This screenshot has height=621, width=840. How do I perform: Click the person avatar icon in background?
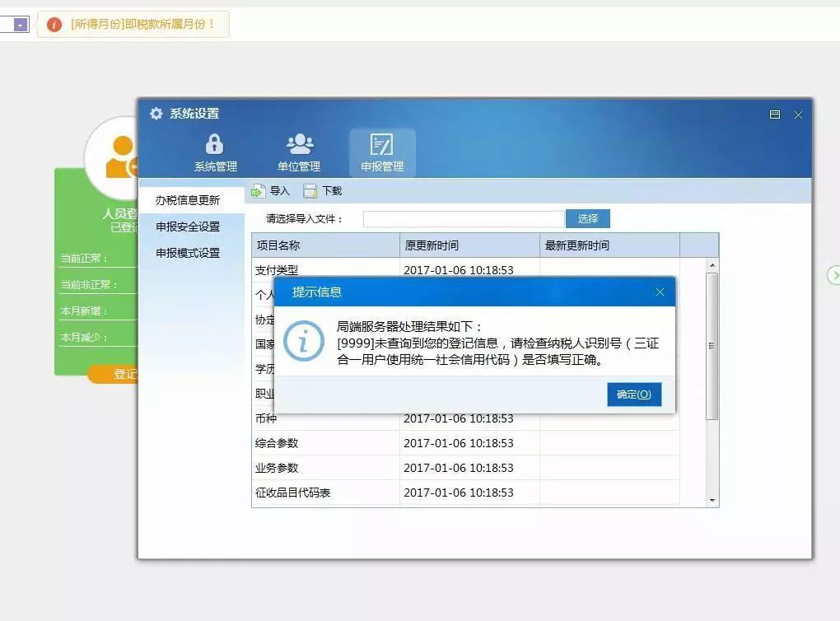tap(122, 156)
